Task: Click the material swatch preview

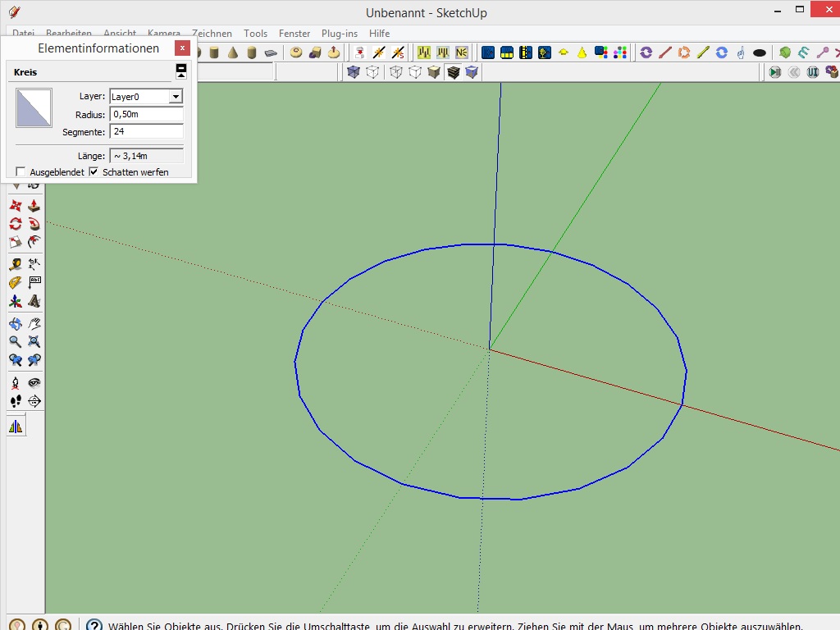Action: pyautogui.click(x=34, y=108)
